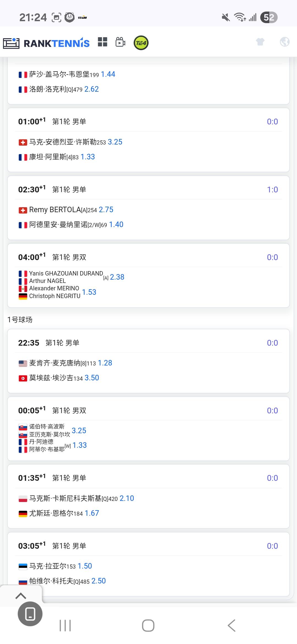The image size is (297, 644).
Task: Open the live video camera icon
Action: [x=120, y=42]
